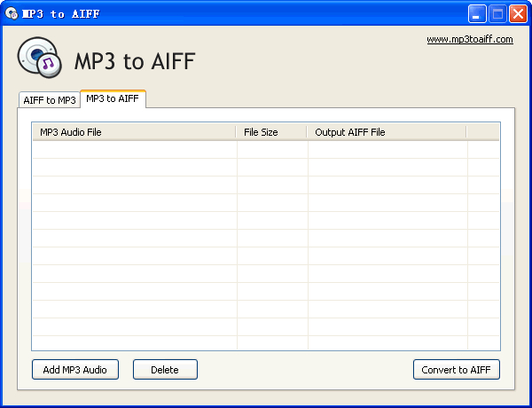Minimize the MP3 to AIFF window
The height and width of the screenshot is (408, 532).
[x=477, y=14]
